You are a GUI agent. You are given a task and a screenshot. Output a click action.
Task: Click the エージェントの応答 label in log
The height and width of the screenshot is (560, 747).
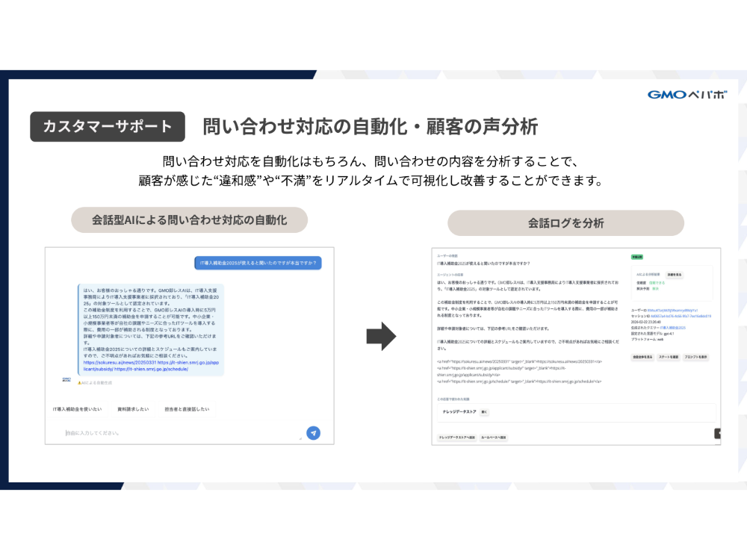pos(450,275)
